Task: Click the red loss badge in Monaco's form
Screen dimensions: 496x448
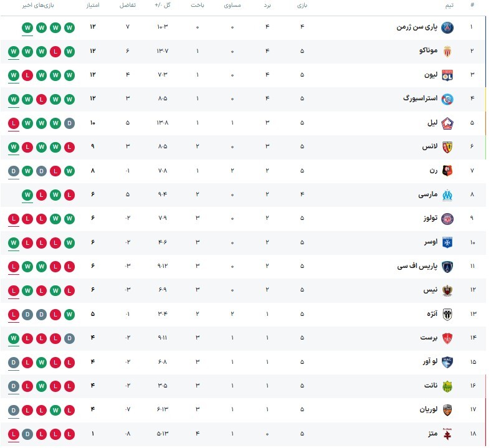Action: (x=55, y=52)
